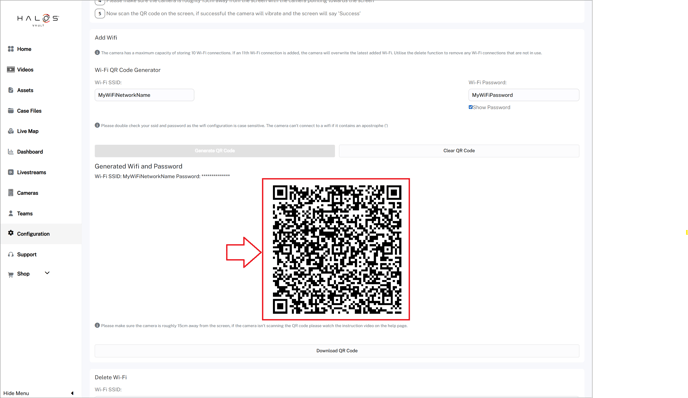Click the step 5 scan QR instruction text
This screenshot has width=688, height=398.
[233, 14]
